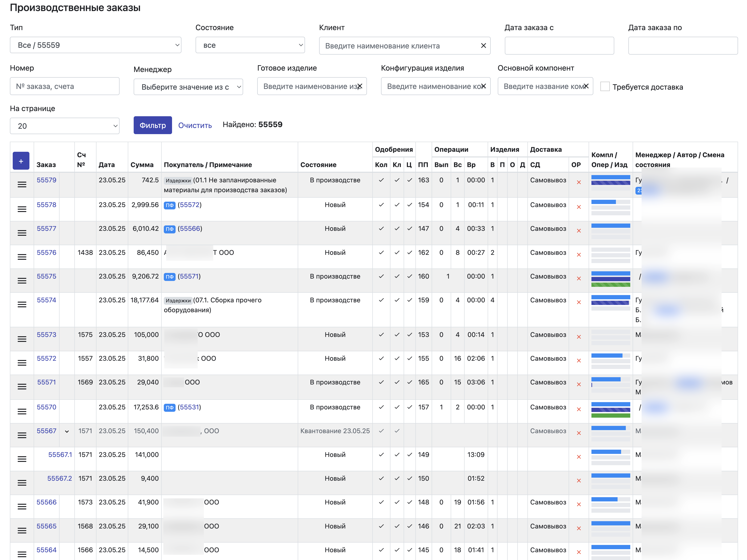
Task: Open the На странице dropdown set to 20
Action: pyautogui.click(x=64, y=126)
